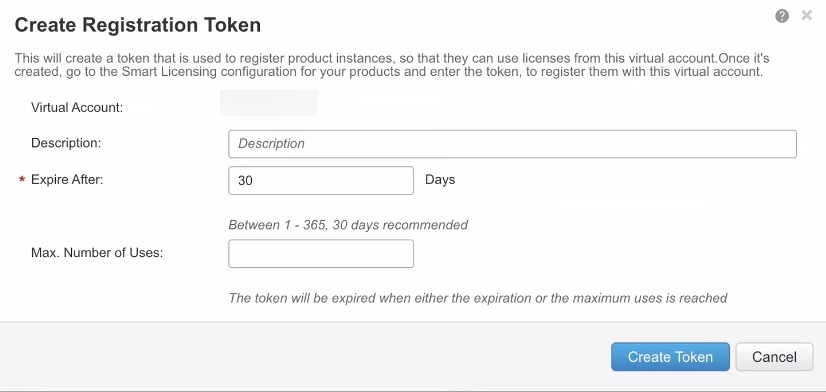Click the redacted Virtual Account value box
Viewport: 826px width, 392px height.
point(269,103)
